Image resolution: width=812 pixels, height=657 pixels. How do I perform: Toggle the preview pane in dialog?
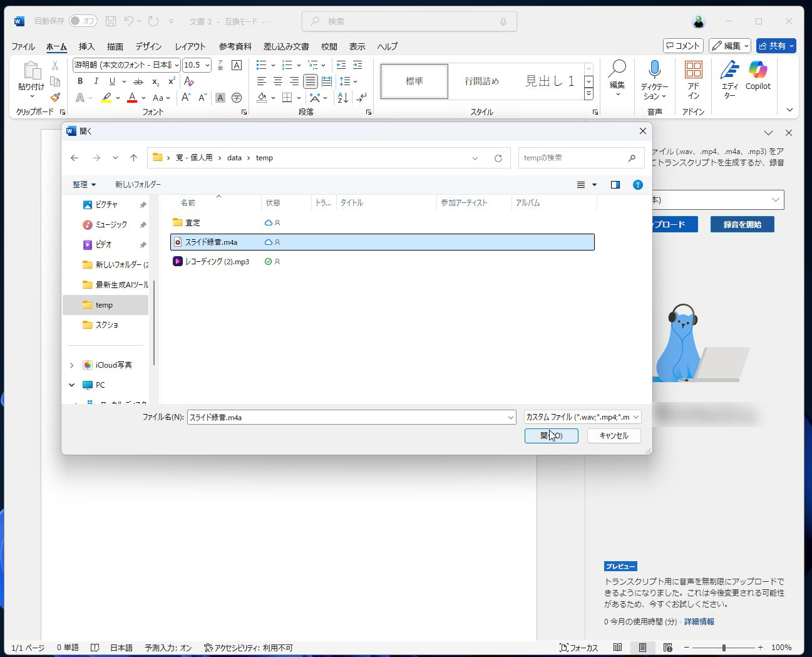(x=615, y=185)
